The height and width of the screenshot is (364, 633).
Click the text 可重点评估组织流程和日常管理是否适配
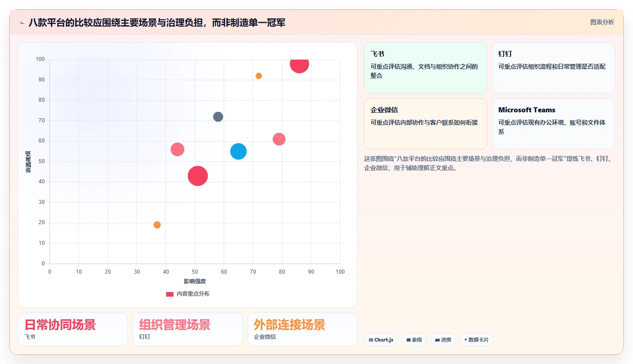point(552,66)
